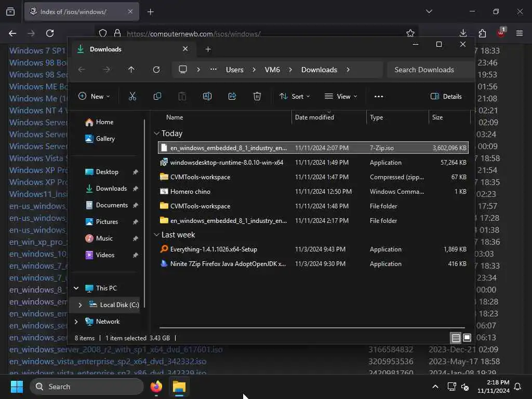Sort by the Size column header

pos(437,117)
